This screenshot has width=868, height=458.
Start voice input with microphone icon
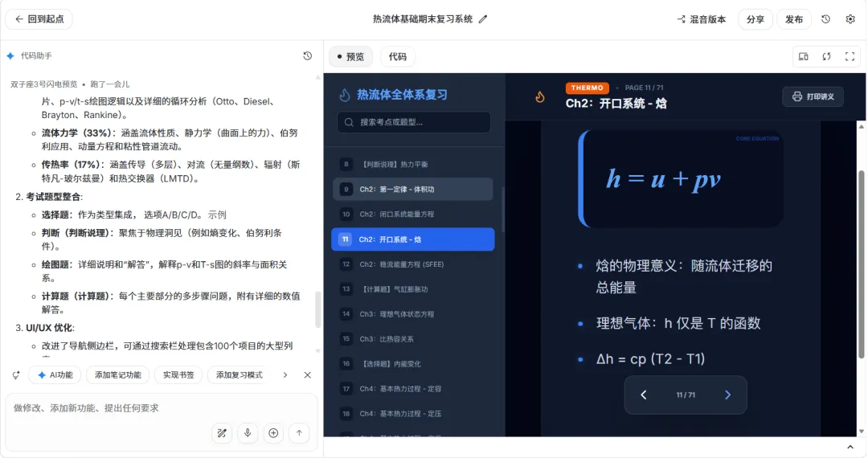pos(248,433)
